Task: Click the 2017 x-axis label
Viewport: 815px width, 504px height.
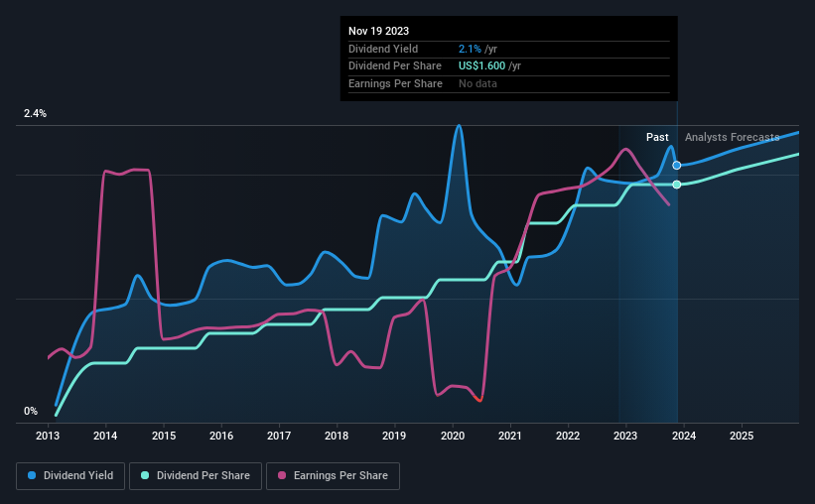Action: coord(279,436)
